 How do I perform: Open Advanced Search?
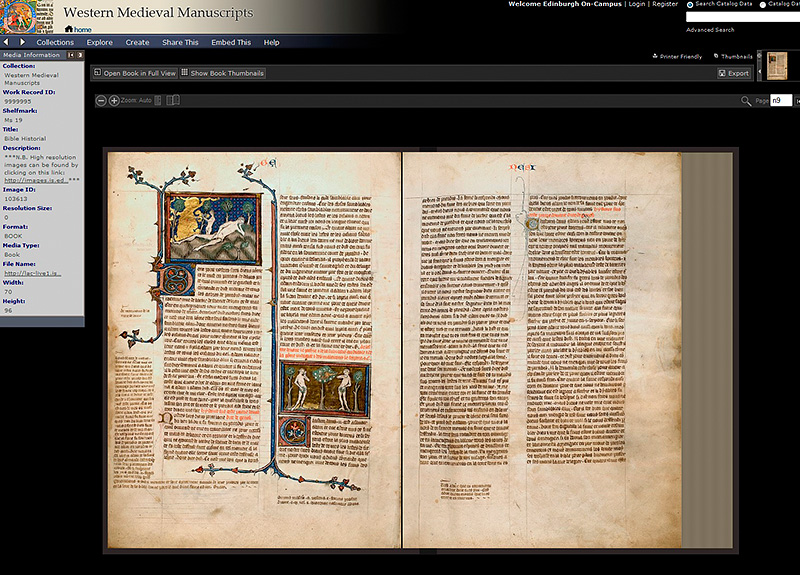pyautogui.click(x=710, y=30)
